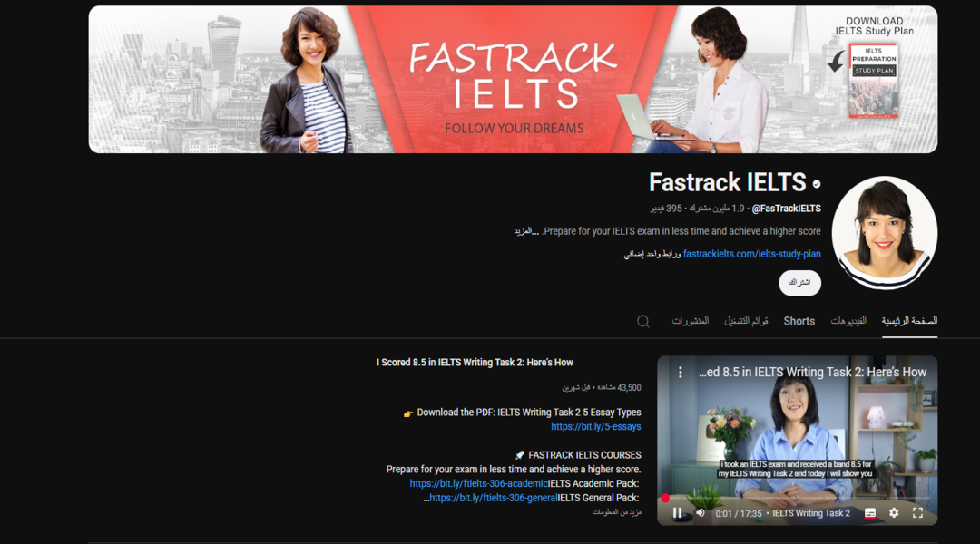Click the @FasTrackIELTS handle
This screenshot has height=544, width=980.
point(786,209)
